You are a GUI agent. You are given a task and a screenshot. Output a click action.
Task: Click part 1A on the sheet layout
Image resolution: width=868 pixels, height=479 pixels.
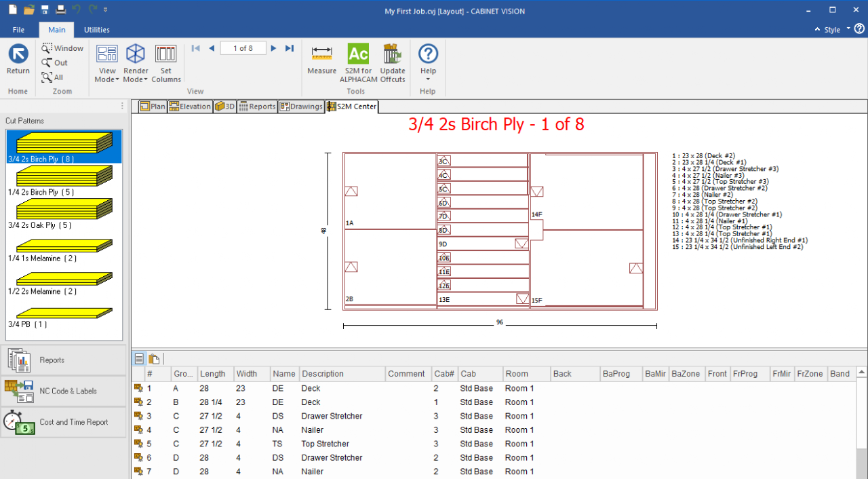tap(391, 192)
